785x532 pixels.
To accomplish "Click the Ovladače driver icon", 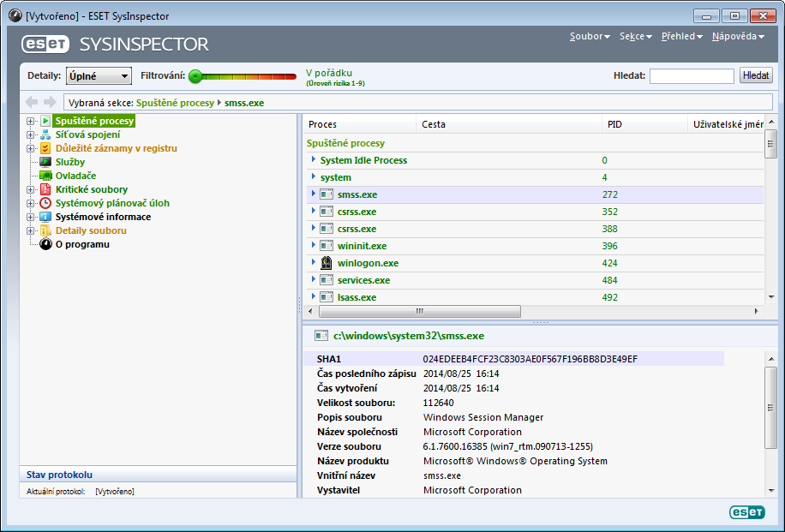I will 45,176.
